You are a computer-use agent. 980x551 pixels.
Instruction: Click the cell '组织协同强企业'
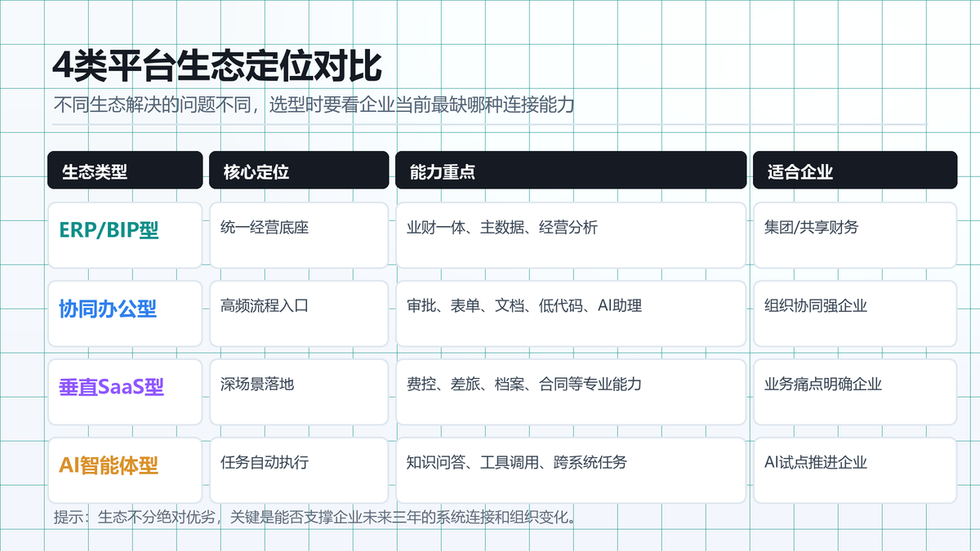tap(854, 313)
